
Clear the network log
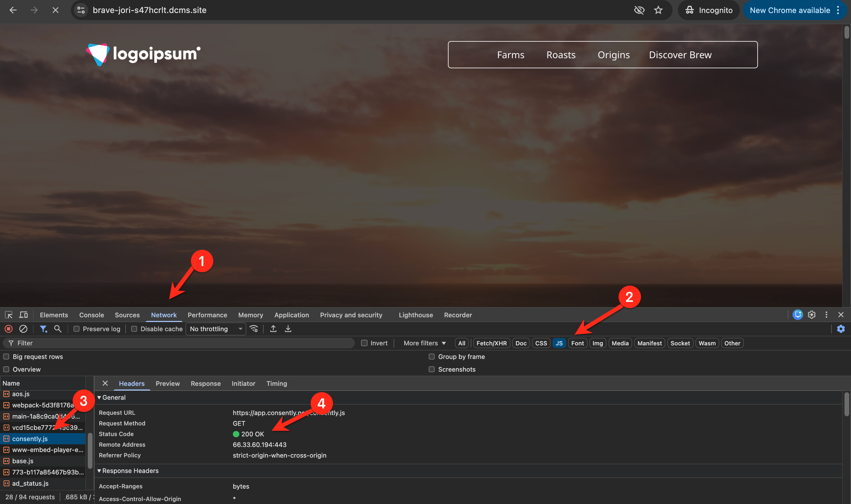pyautogui.click(x=23, y=329)
